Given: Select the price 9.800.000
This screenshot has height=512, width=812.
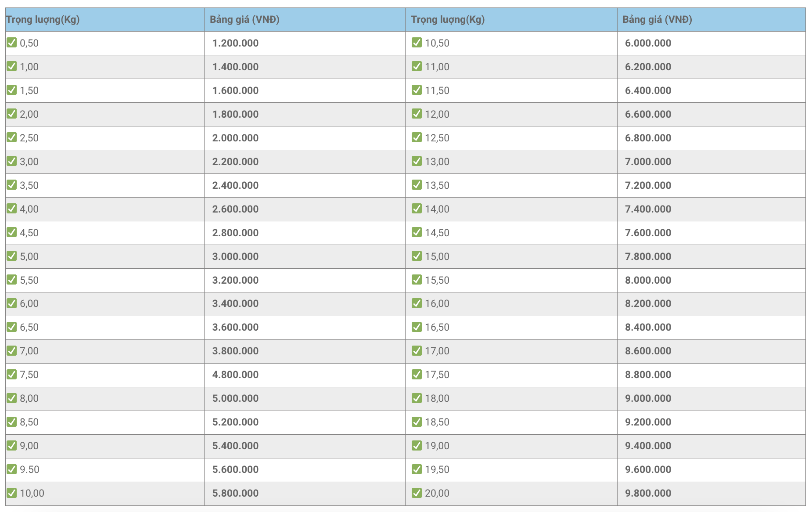Looking at the screenshot, I should [648, 493].
